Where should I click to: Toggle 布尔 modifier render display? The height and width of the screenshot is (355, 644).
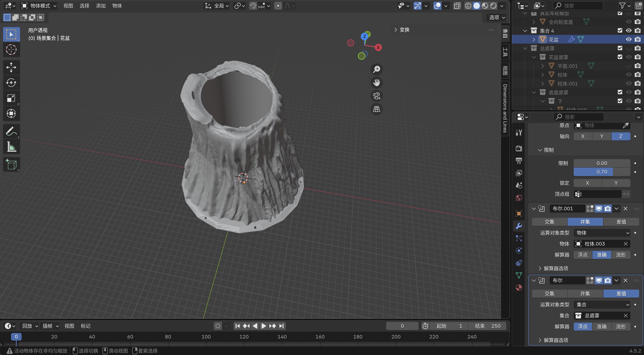point(608,280)
